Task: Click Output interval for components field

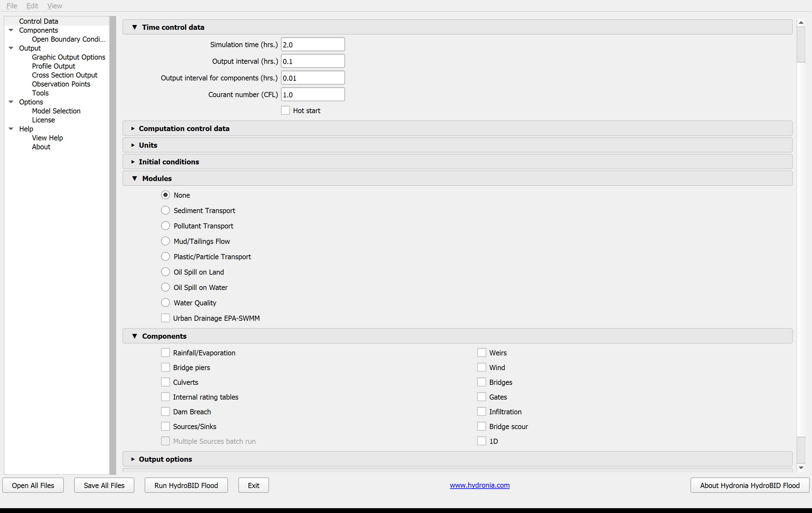Action: (x=313, y=78)
